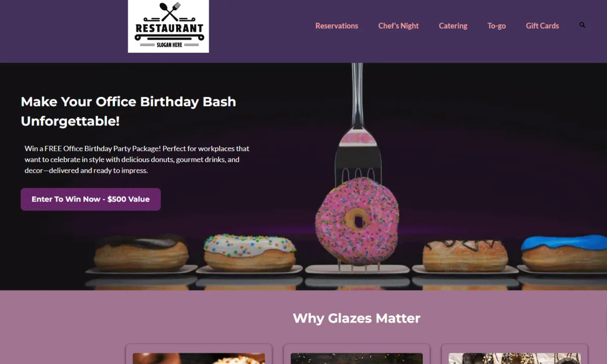
Task: Click the white frosted rainbow-sprinkle donut
Action: [x=250, y=253]
